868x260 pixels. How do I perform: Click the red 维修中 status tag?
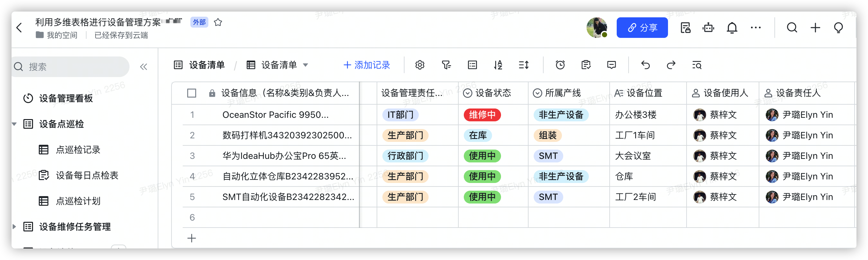[x=482, y=115]
